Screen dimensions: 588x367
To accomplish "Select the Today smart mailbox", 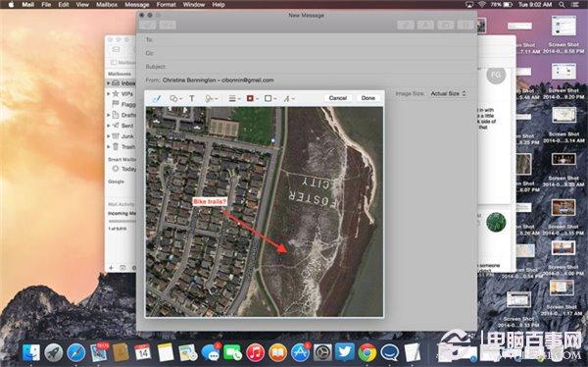I will 124,169.
